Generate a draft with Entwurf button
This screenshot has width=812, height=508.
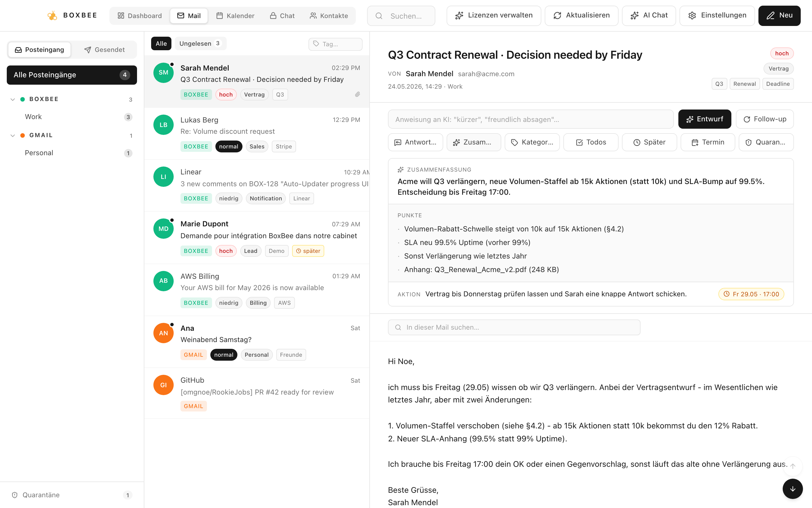(x=704, y=119)
